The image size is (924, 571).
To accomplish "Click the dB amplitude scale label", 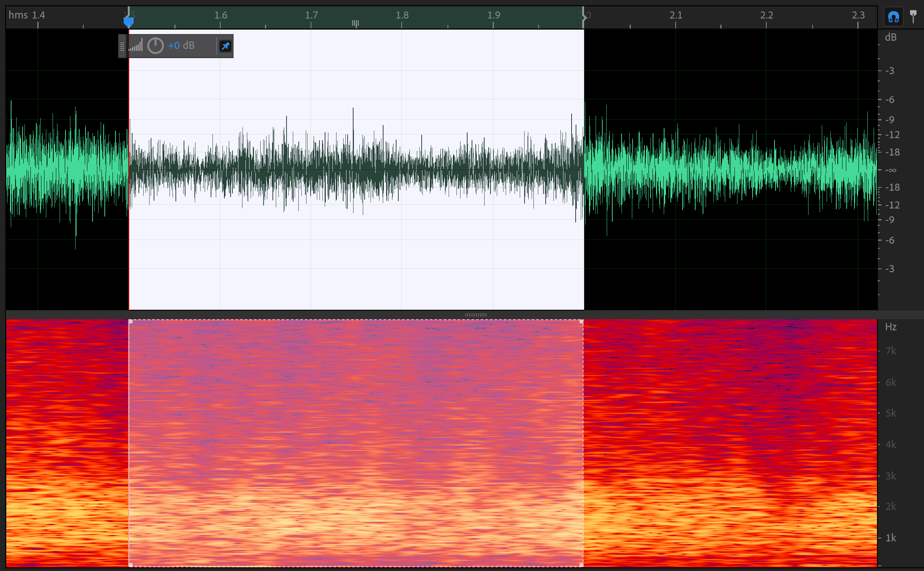I will click(890, 37).
